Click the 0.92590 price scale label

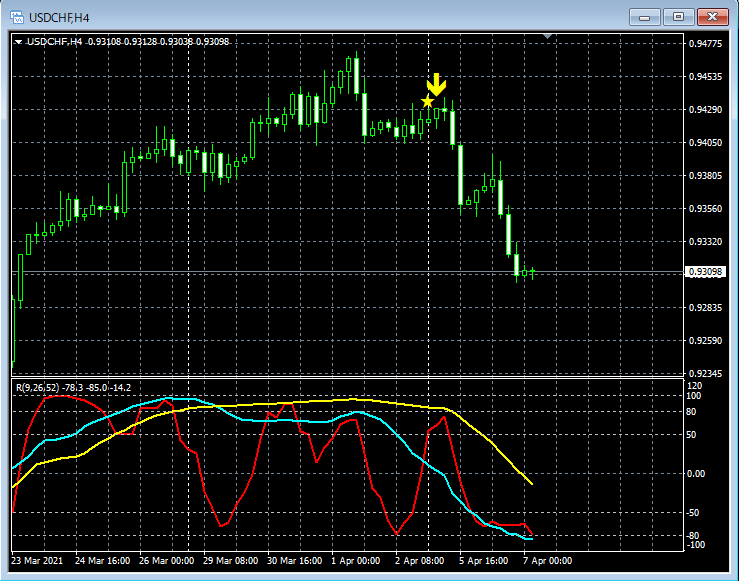[705, 341]
